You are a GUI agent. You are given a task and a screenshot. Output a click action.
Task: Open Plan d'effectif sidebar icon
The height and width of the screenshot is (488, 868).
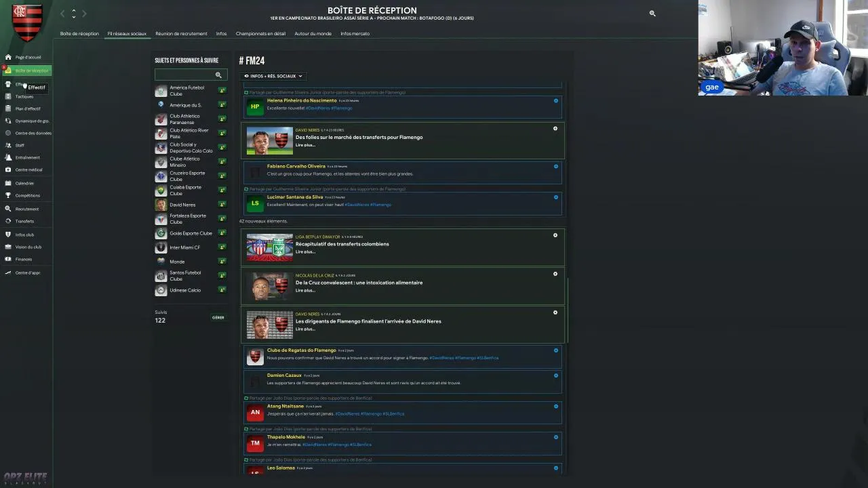tap(8, 108)
